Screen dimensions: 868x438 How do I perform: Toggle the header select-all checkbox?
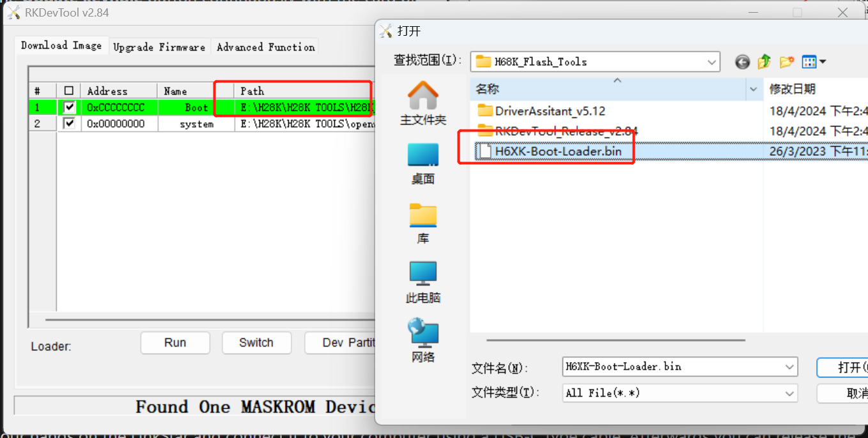pos(69,91)
